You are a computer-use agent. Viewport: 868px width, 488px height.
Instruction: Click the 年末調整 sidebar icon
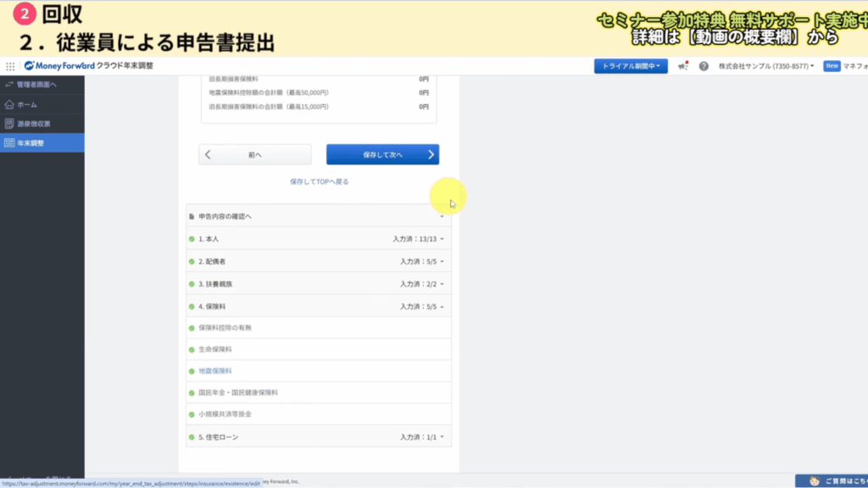(9, 143)
